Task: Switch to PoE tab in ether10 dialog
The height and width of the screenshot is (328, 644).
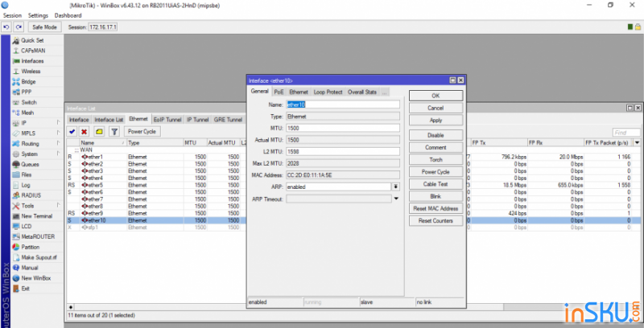Action: pos(279,92)
